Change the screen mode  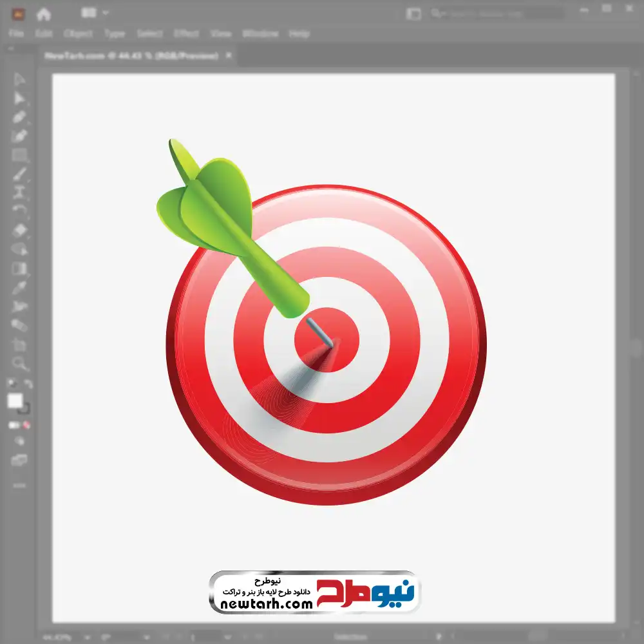(19, 460)
